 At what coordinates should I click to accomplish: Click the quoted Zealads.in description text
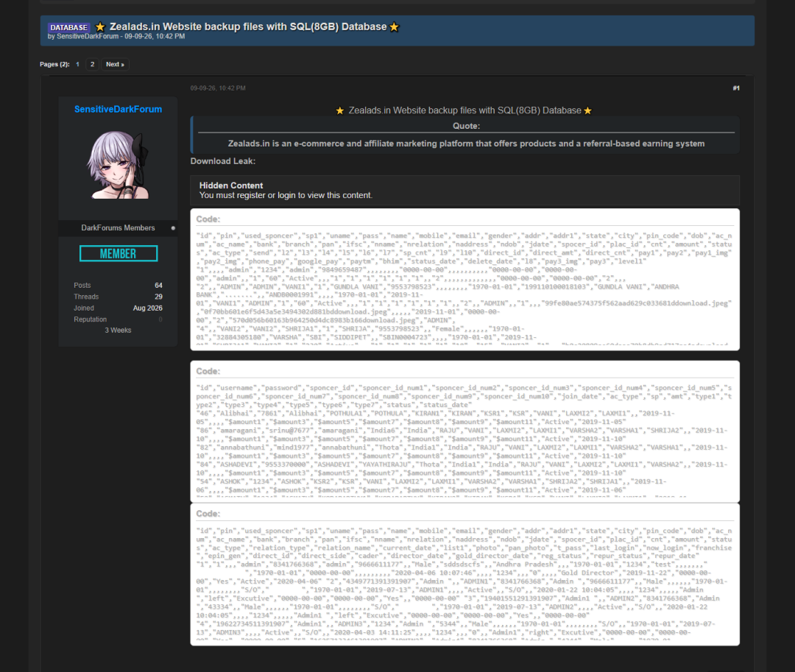tap(466, 144)
